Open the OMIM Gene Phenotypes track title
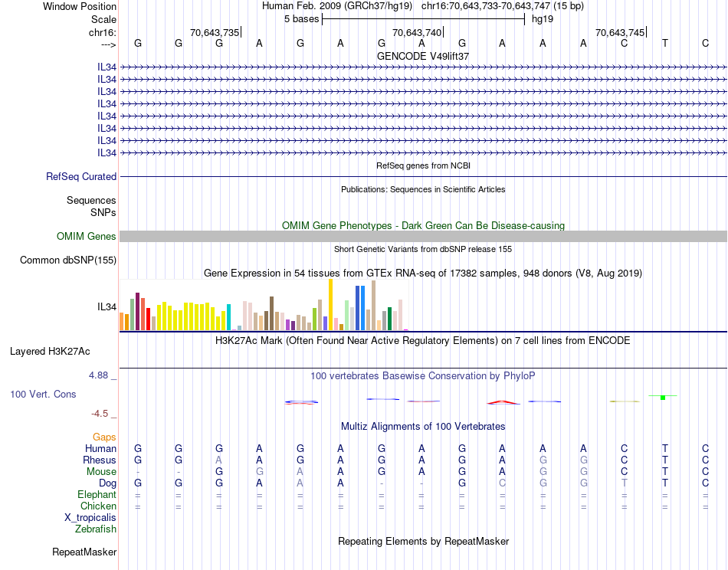The width and height of the screenshot is (728, 570). (x=423, y=225)
